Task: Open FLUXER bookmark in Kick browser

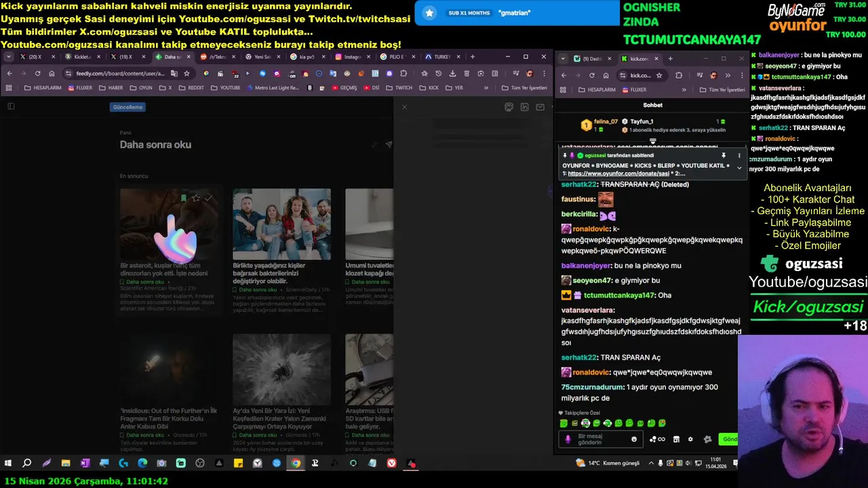Action: [634, 89]
